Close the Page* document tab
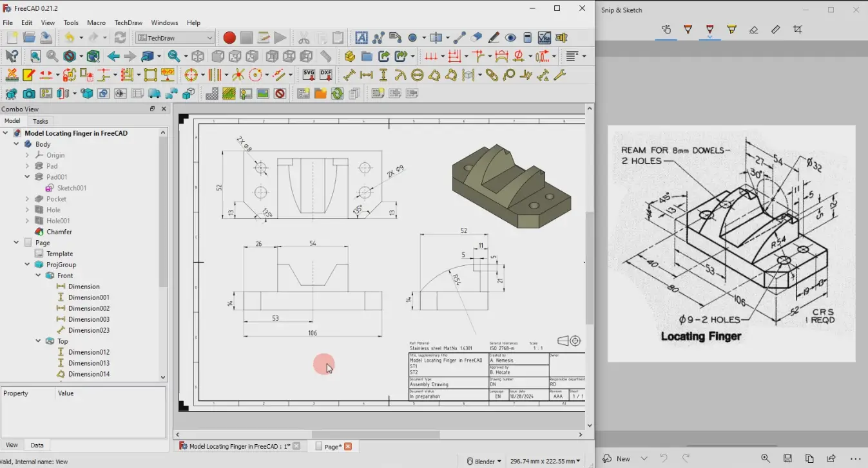The height and width of the screenshot is (468, 868). click(x=348, y=446)
